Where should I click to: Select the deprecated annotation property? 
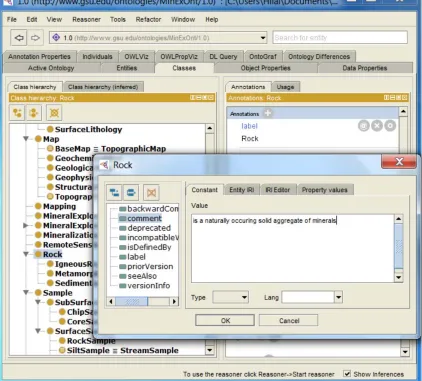(145, 228)
